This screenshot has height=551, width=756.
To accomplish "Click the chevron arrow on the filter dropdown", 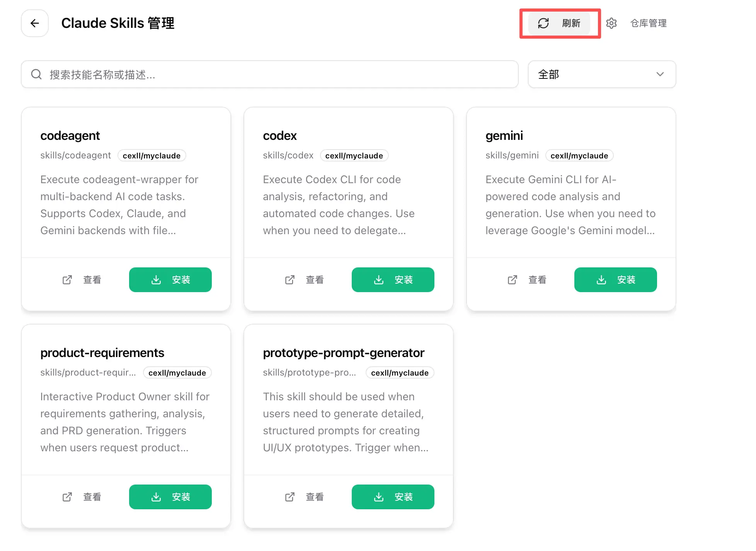I will click(x=660, y=74).
